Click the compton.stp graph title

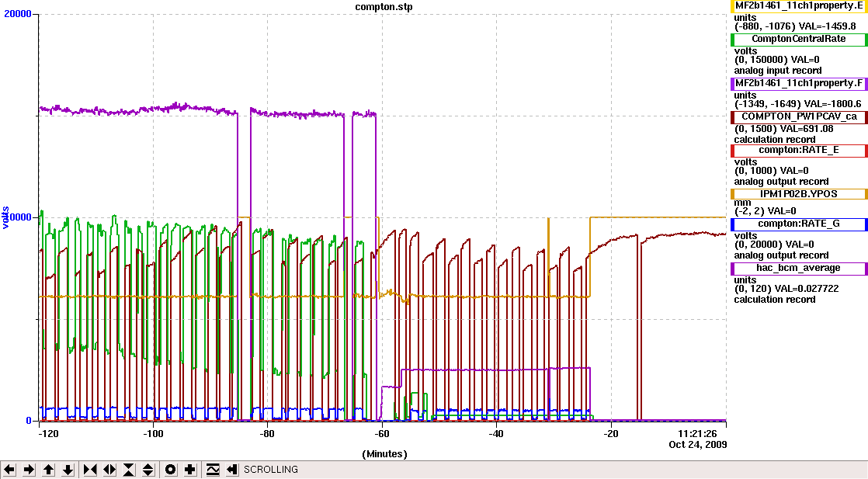(x=384, y=7)
